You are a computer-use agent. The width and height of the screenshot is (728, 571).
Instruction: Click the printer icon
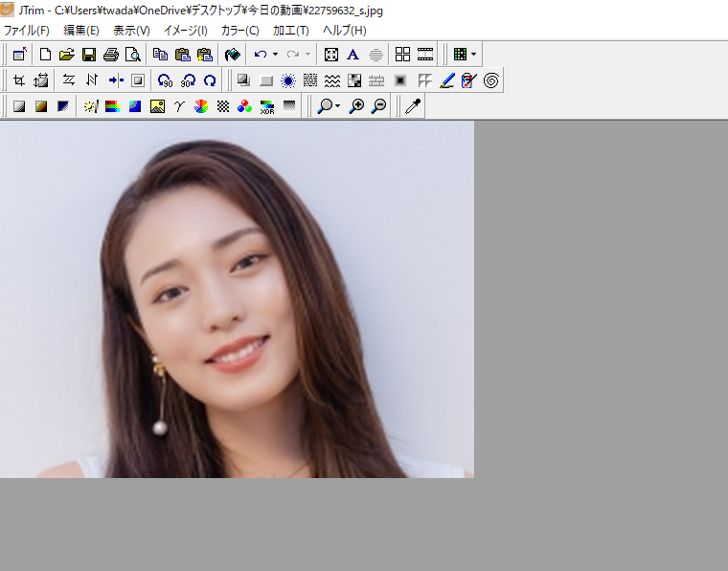coord(111,55)
